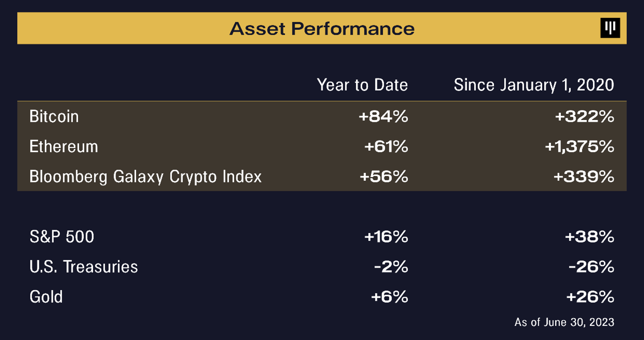Select the Year to Date column header
Image resolution: width=644 pixels, height=340 pixels.
(362, 85)
